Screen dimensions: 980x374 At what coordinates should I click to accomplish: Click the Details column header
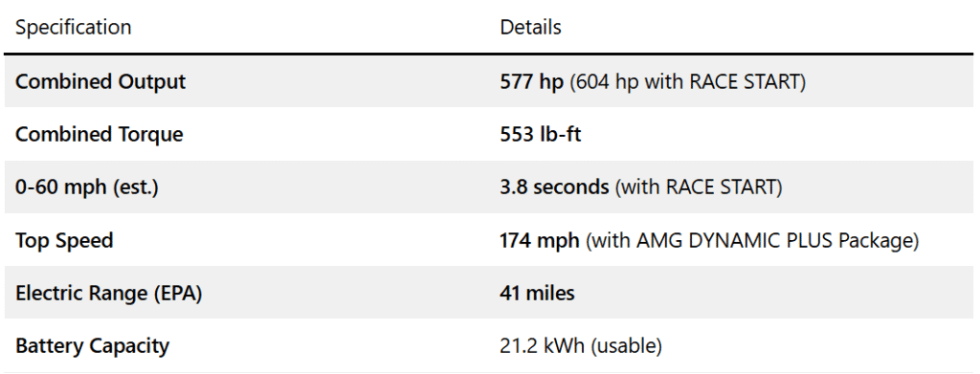pos(530,28)
